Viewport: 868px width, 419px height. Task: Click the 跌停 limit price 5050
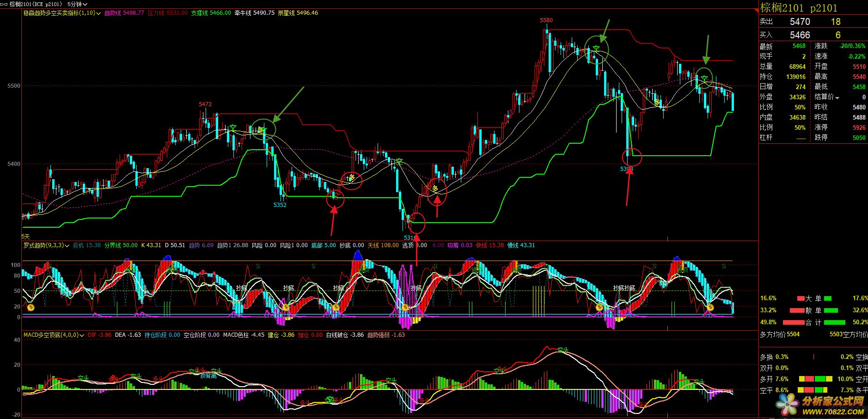pos(859,138)
